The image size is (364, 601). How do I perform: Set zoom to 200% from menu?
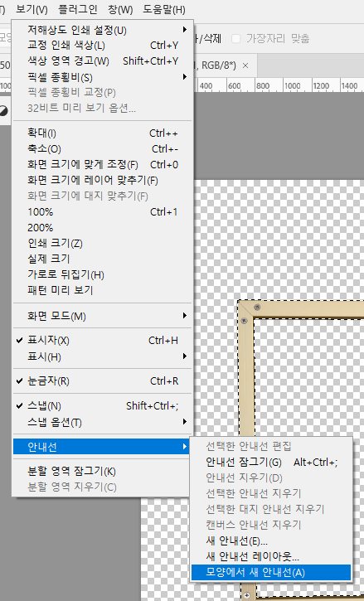103,227
